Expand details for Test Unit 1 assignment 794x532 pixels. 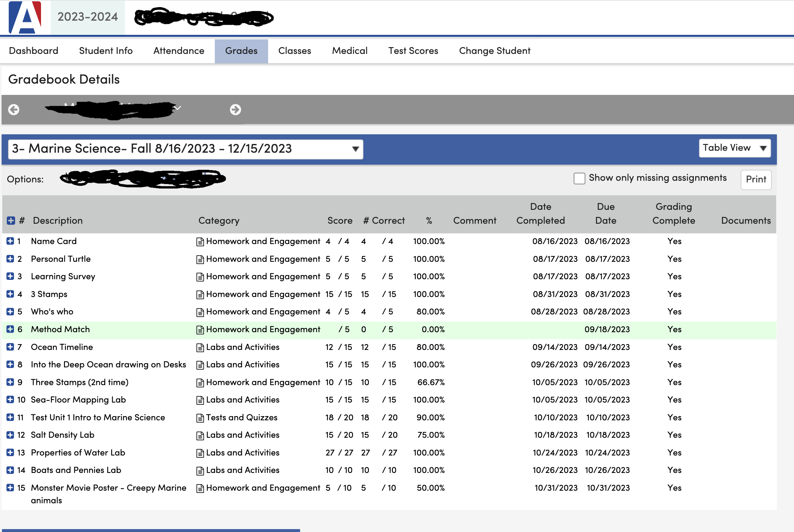10,417
